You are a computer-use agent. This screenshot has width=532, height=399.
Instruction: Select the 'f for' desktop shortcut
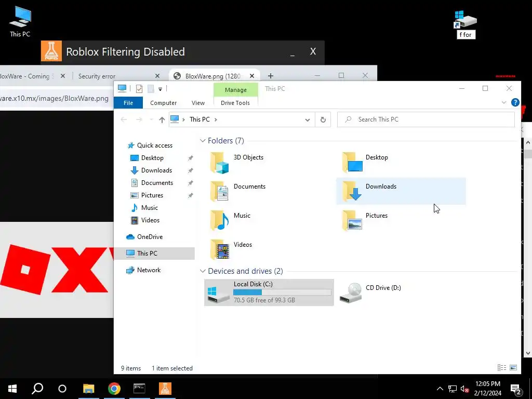point(465,24)
